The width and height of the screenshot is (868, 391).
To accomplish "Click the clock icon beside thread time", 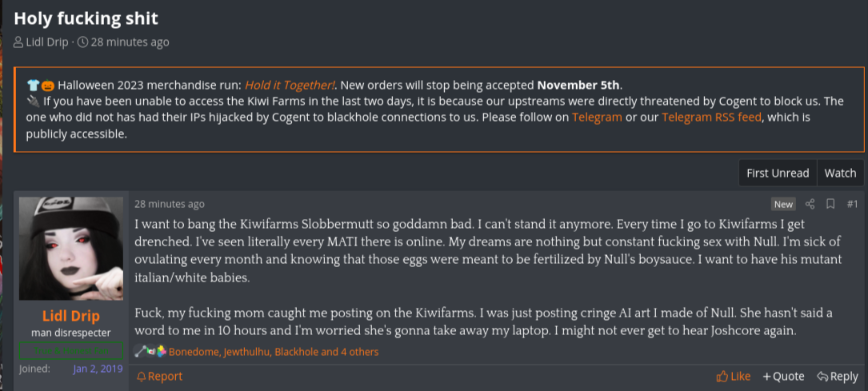I will point(82,42).
